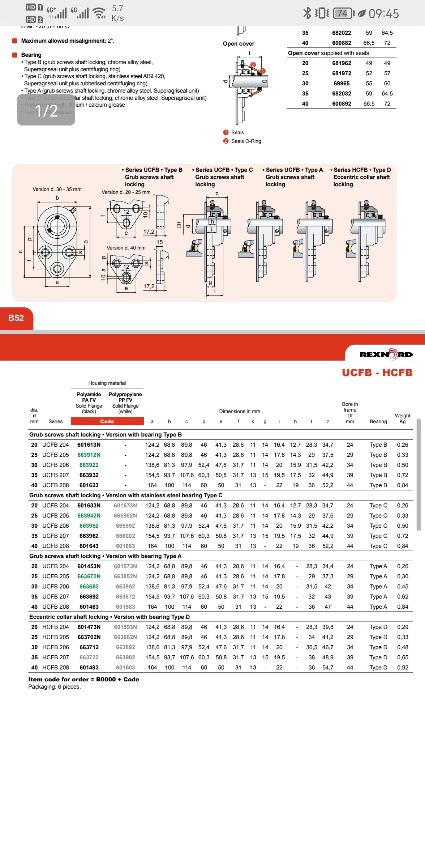Tap the 1/2 page indicator overlay
Screen dimensions: 425x868
pos(46,110)
